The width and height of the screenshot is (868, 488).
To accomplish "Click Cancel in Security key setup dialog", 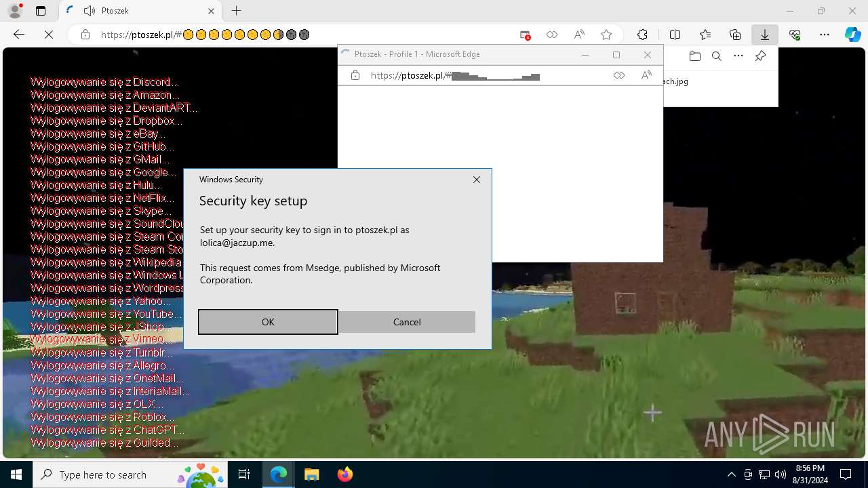I will point(407,322).
